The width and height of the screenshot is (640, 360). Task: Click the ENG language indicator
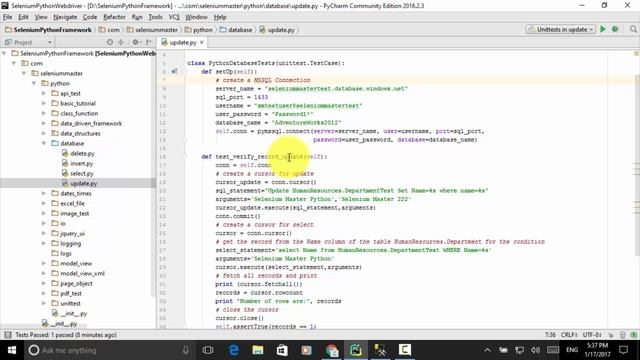pyautogui.click(x=572, y=350)
